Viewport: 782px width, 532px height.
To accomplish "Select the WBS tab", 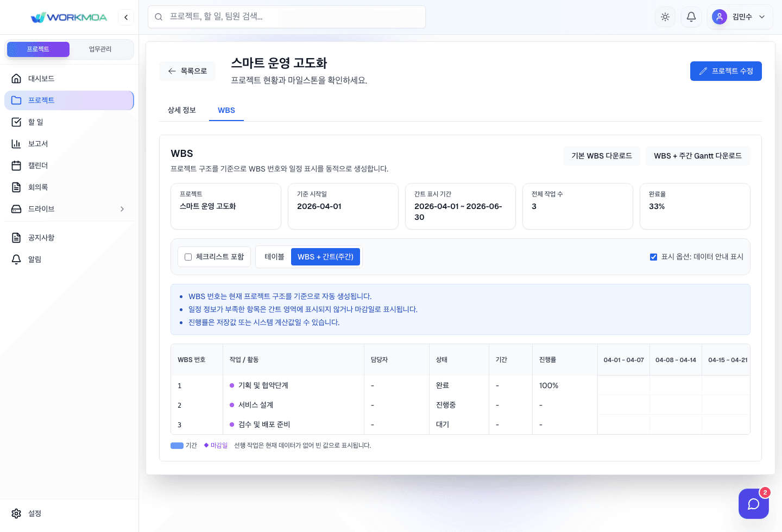I will (226, 110).
